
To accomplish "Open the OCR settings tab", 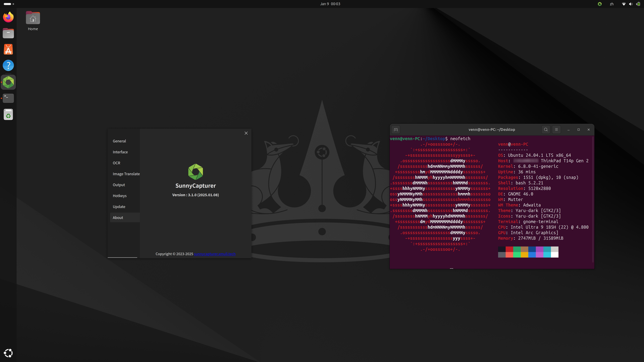I will pyautogui.click(x=125, y=163).
